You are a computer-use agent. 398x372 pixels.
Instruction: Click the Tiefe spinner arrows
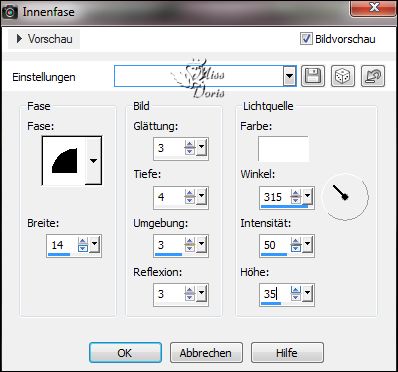[190, 197]
